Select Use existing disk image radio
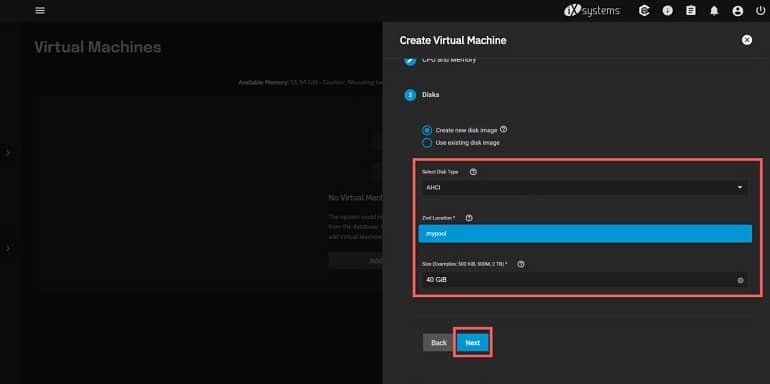The image size is (770, 384). coord(427,143)
